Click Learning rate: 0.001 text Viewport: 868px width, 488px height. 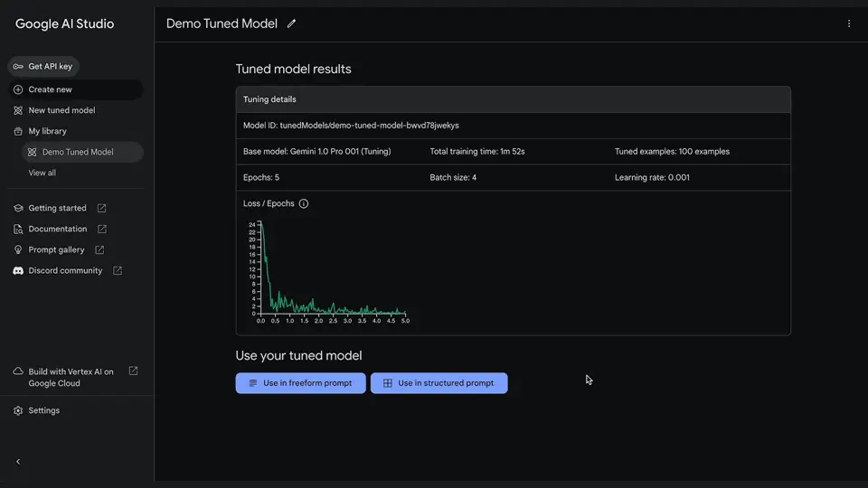coord(652,178)
